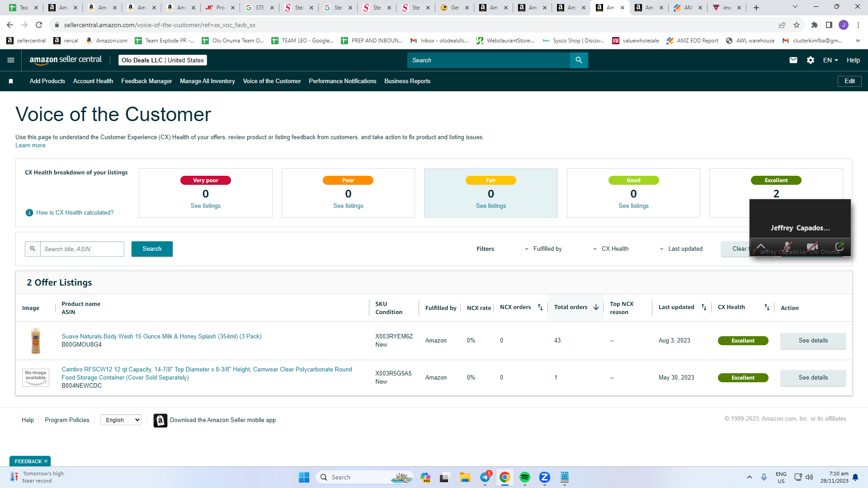This screenshot has width=868, height=488.
Task: Open the Program Policies footer link
Action: [67, 420]
